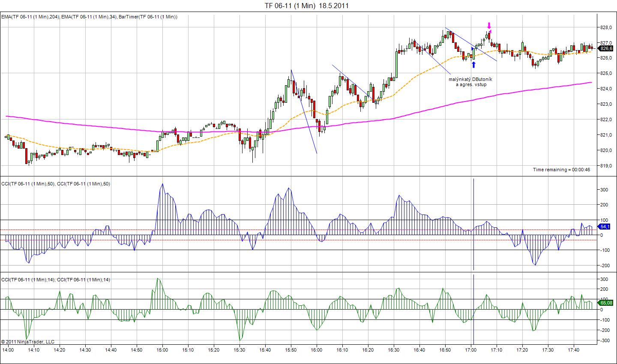Click the 821,0 price axis label
The image size is (617, 364).
click(x=605, y=135)
